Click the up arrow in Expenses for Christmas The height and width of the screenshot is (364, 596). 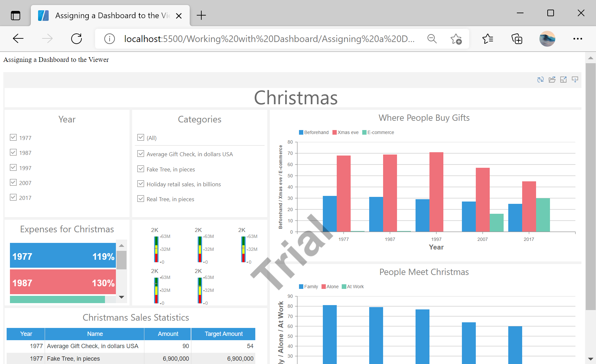[122, 245]
